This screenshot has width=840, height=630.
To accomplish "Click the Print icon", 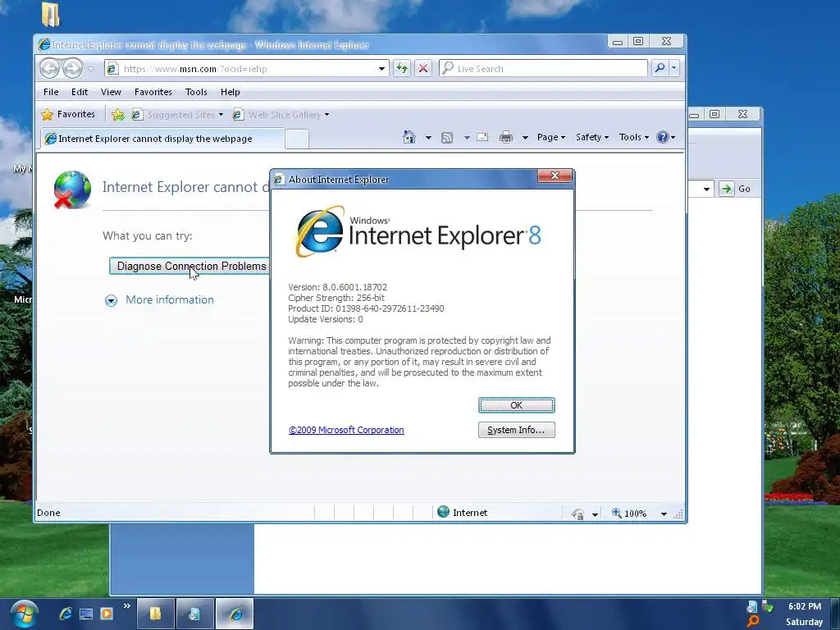I will (505, 138).
